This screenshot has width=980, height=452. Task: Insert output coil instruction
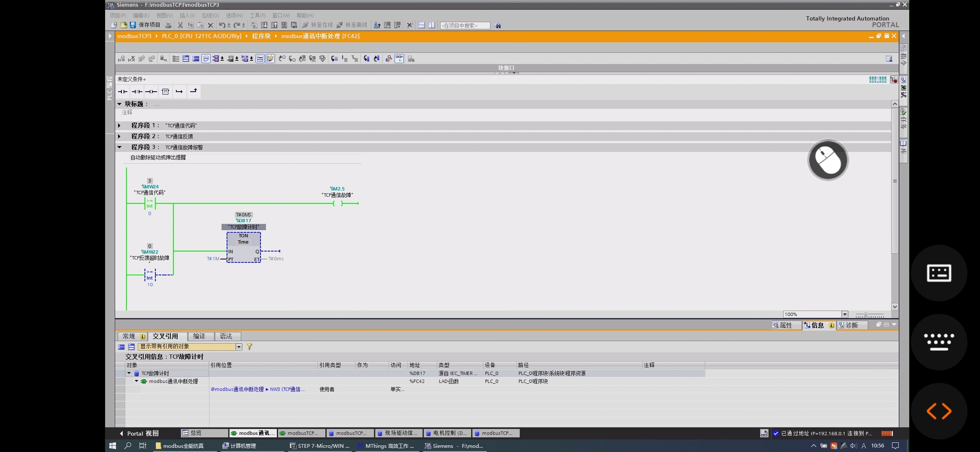coord(151,92)
